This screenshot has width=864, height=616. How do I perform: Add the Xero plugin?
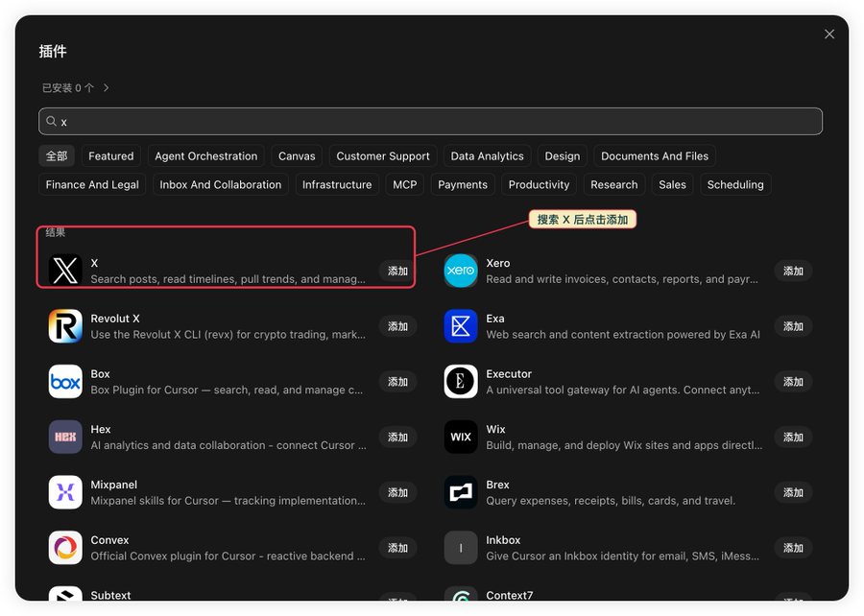793,271
